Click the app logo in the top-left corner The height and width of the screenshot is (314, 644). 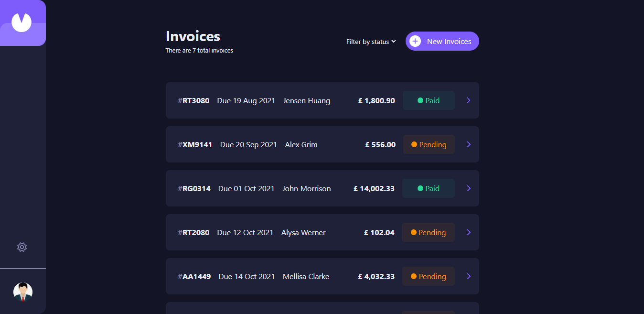(22, 22)
